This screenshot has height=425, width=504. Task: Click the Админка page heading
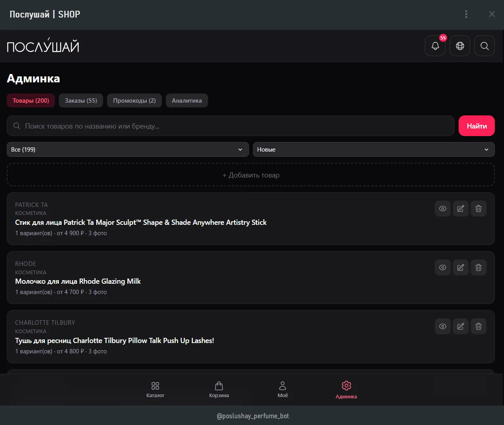(33, 78)
